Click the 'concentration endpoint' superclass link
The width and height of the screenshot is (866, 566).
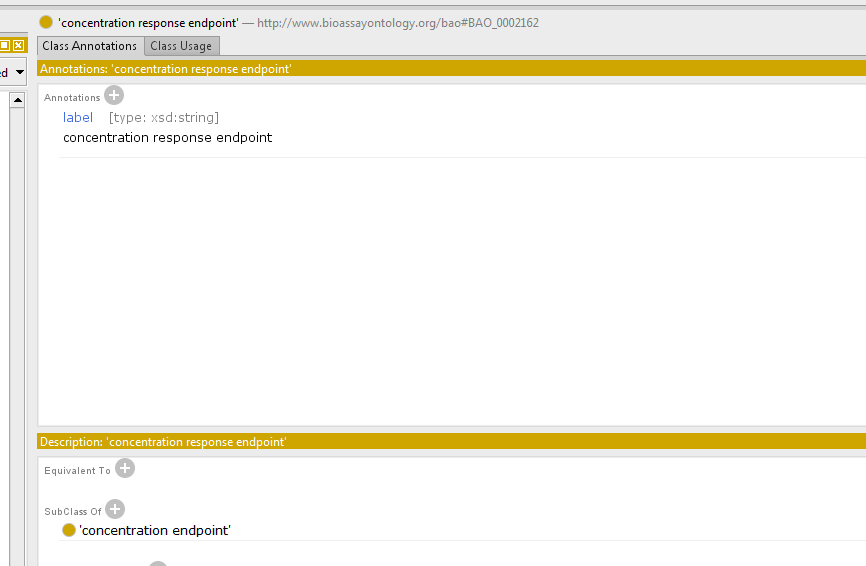155,531
